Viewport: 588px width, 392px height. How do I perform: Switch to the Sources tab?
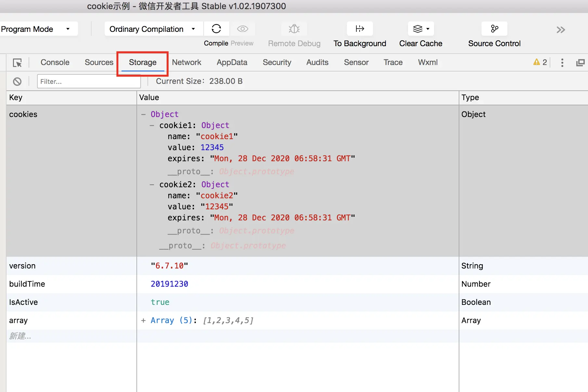click(x=99, y=62)
